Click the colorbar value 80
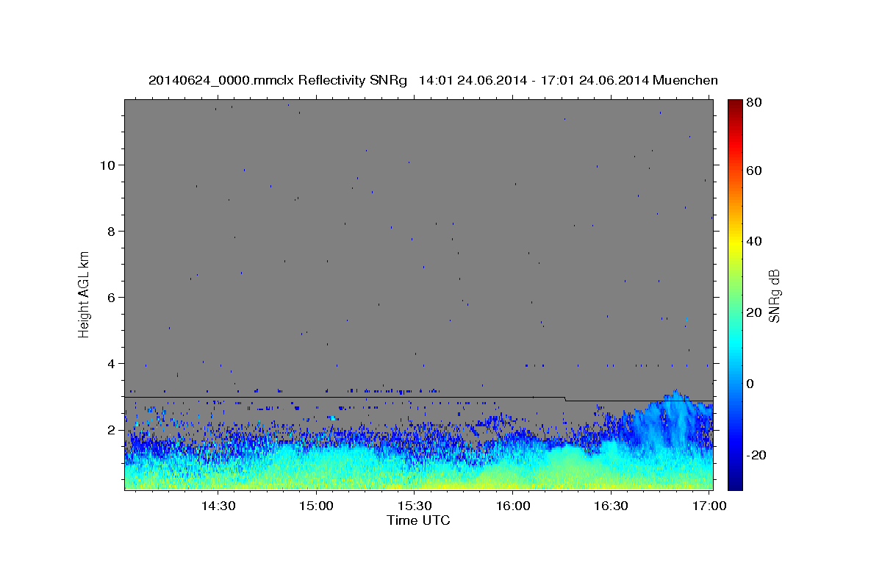Viewport: 882px width, 588px height. pyautogui.click(x=754, y=103)
